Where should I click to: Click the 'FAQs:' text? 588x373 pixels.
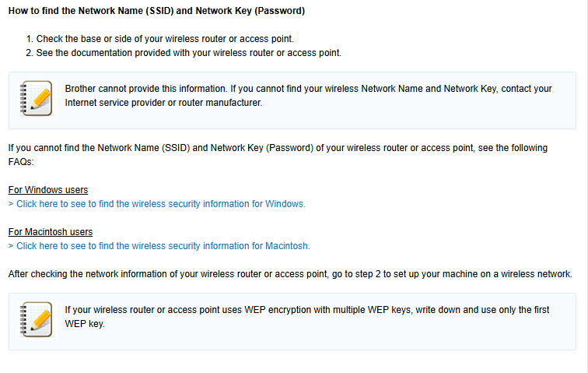point(21,162)
